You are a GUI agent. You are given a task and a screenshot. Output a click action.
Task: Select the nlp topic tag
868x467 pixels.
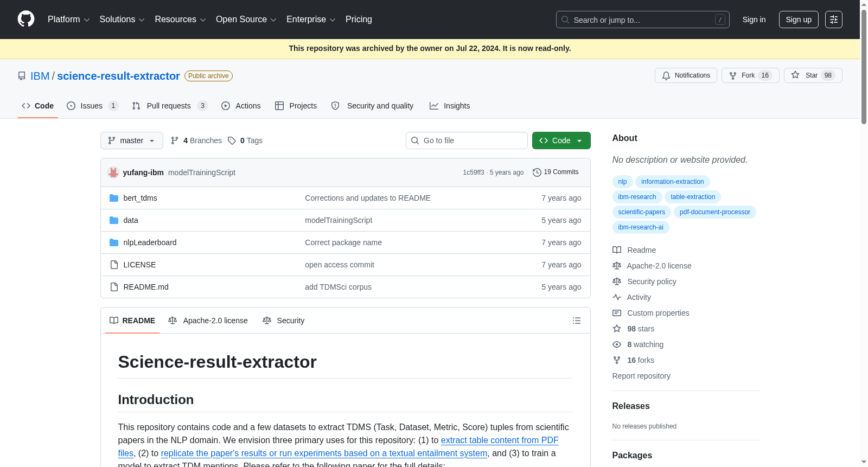point(622,182)
